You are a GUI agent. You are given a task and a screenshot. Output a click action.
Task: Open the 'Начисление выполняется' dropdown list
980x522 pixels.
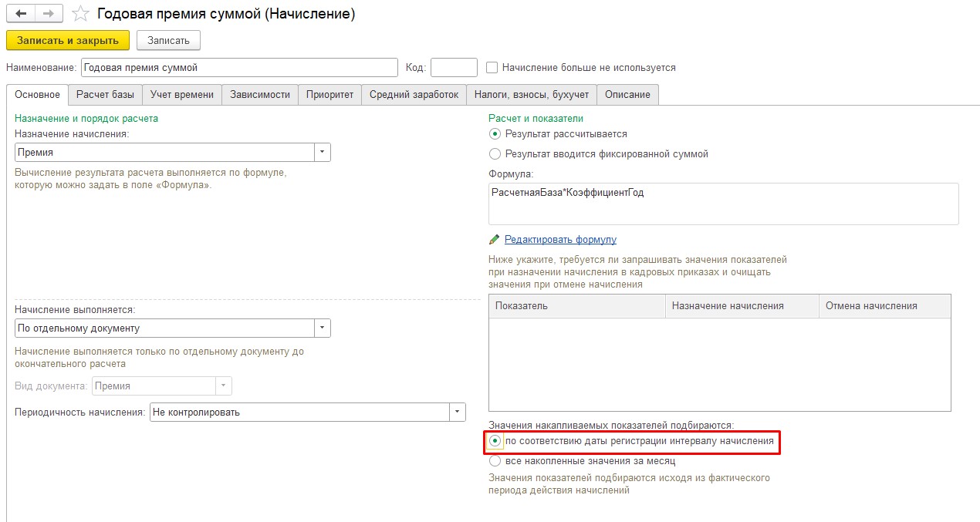click(x=322, y=328)
